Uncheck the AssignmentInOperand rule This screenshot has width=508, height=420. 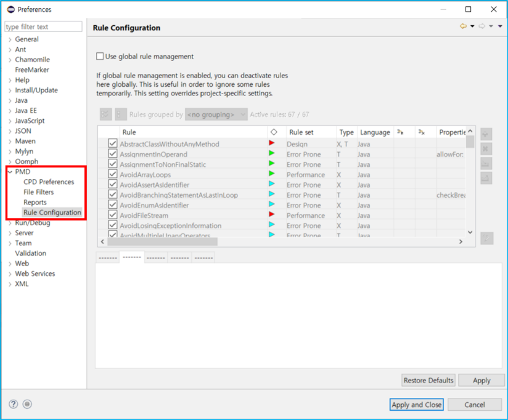113,154
